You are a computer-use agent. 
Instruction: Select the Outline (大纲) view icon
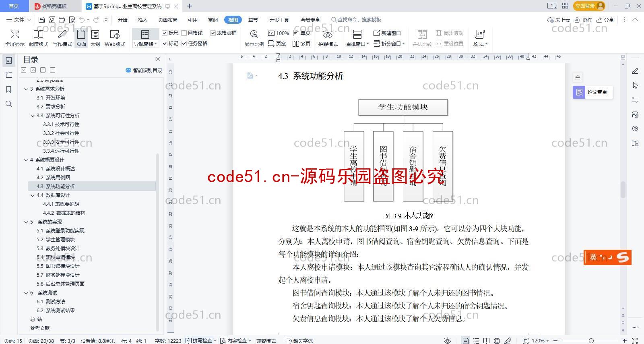[x=95, y=38]
